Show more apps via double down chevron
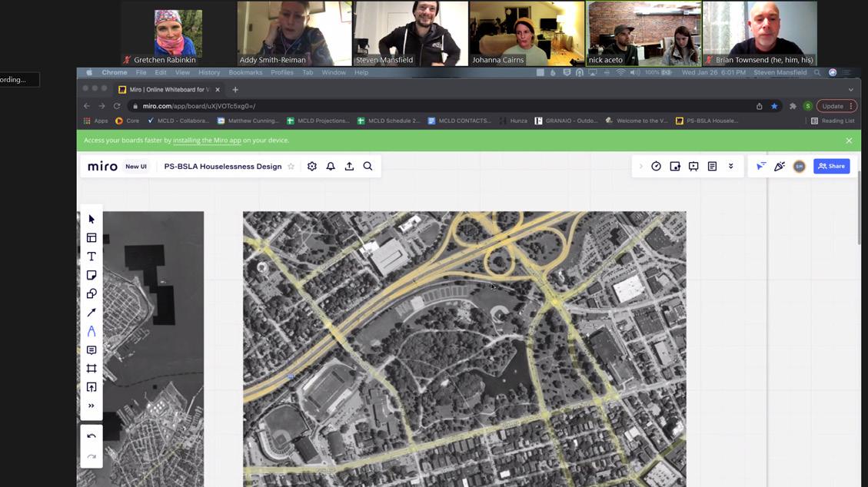 730,167
